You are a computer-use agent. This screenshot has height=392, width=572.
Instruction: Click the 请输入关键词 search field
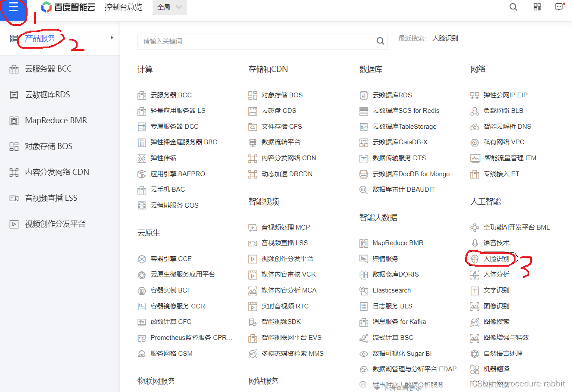(x=263, y=41)
